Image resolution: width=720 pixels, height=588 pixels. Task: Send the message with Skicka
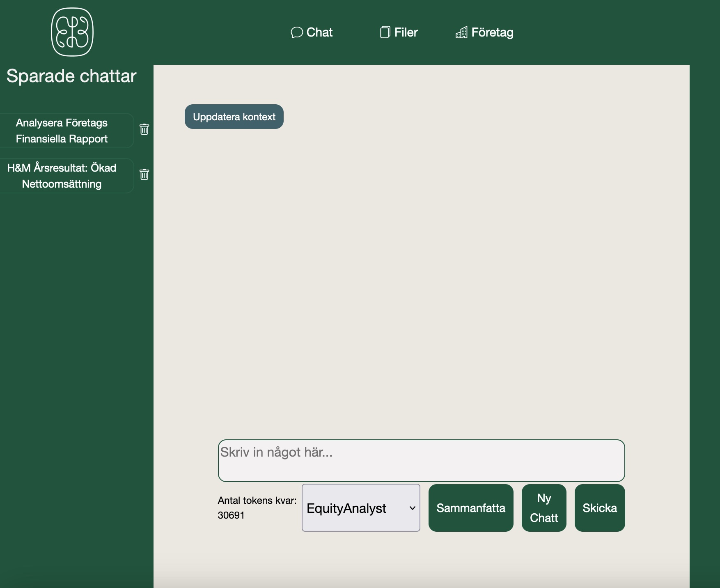(600, 508)
